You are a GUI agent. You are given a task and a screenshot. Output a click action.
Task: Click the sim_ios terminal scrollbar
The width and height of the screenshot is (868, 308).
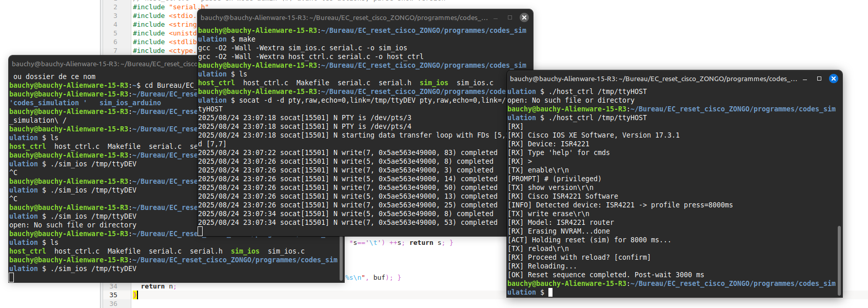342,257
